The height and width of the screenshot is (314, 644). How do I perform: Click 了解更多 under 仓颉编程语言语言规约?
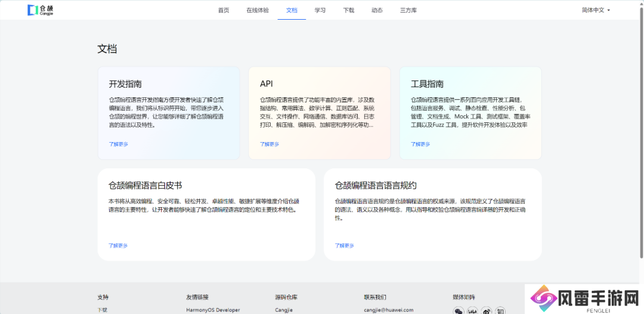344,245
